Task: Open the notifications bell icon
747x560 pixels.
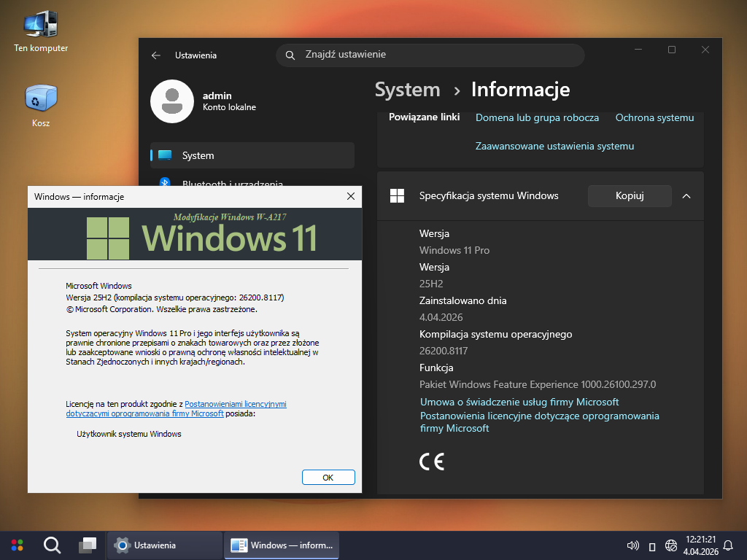Action: pyautogui.click(x=727, y=545)
